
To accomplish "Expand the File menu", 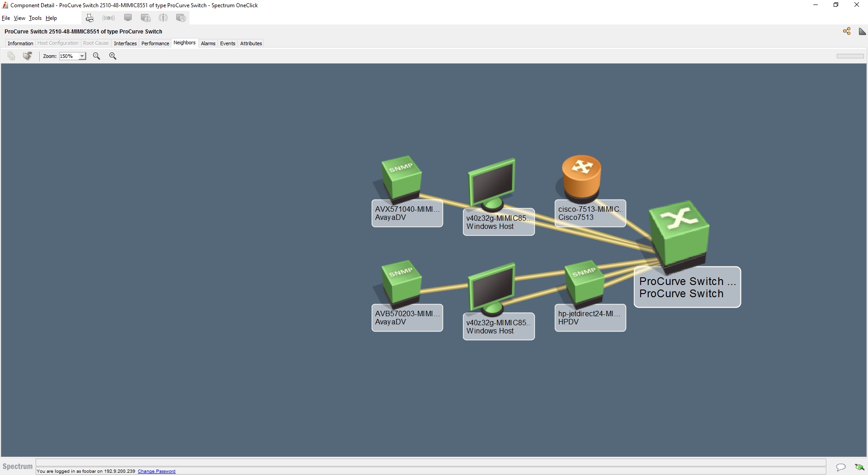I will 6,18.
